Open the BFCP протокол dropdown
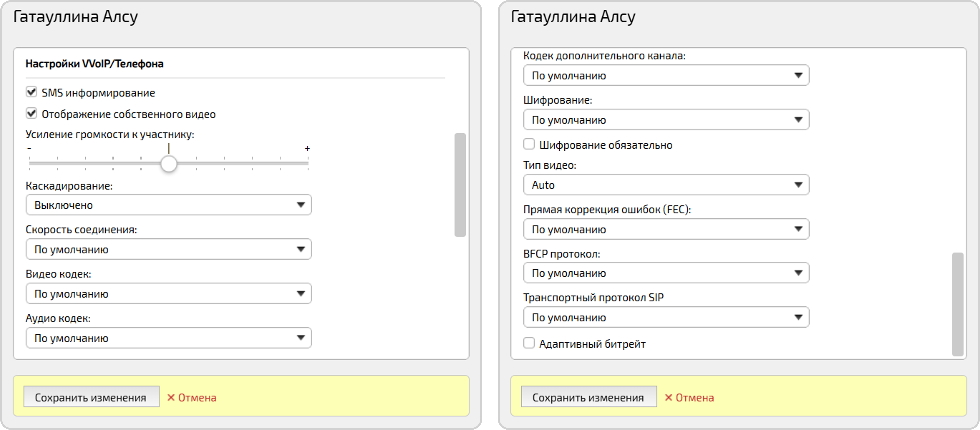The height and width of the screenshot is (430, 980). (666, 273)
